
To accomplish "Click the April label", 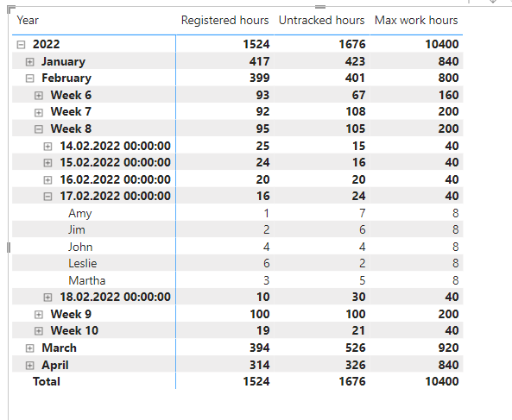I will click(55, 365).
